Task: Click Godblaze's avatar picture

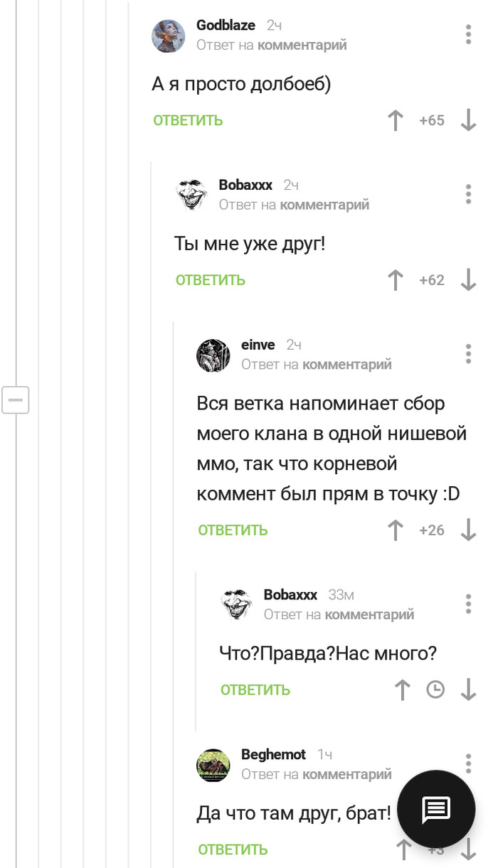Action: point(169,36)
